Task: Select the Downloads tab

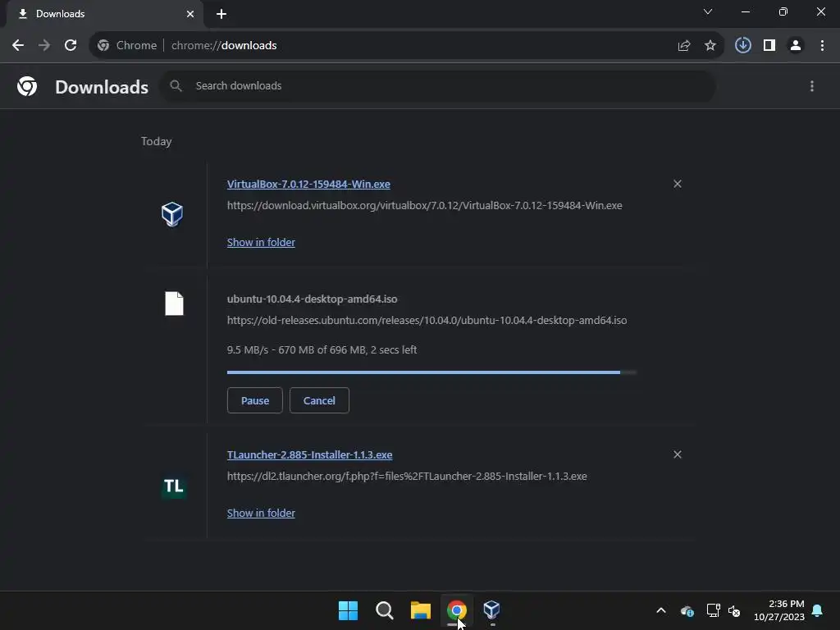Action: pos(105,14)
